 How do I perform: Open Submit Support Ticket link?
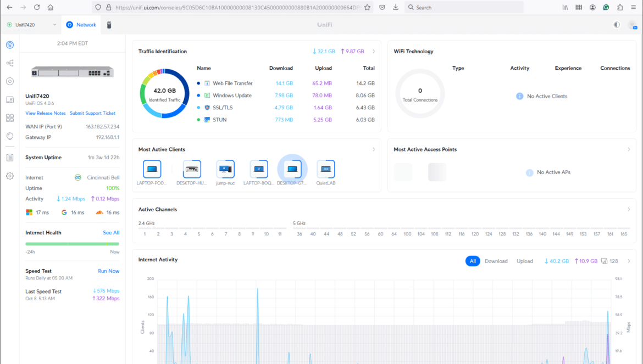tap(92, 114)
